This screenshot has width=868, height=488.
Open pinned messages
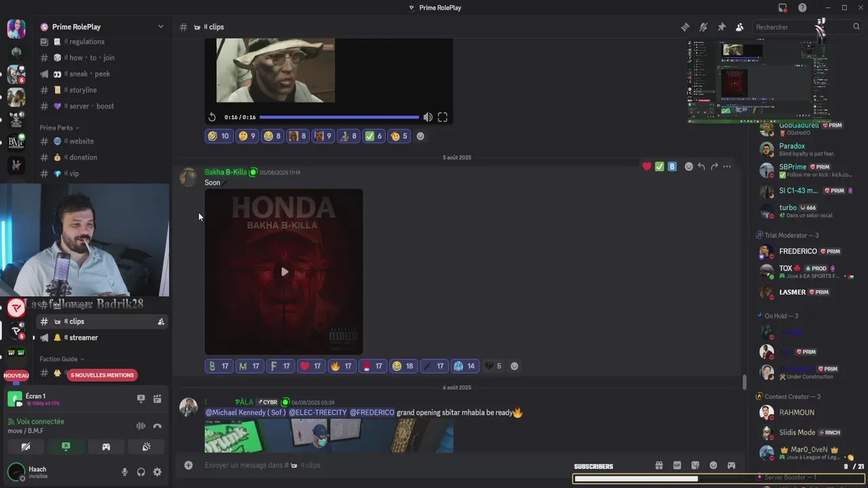click(x=722, y=27)
